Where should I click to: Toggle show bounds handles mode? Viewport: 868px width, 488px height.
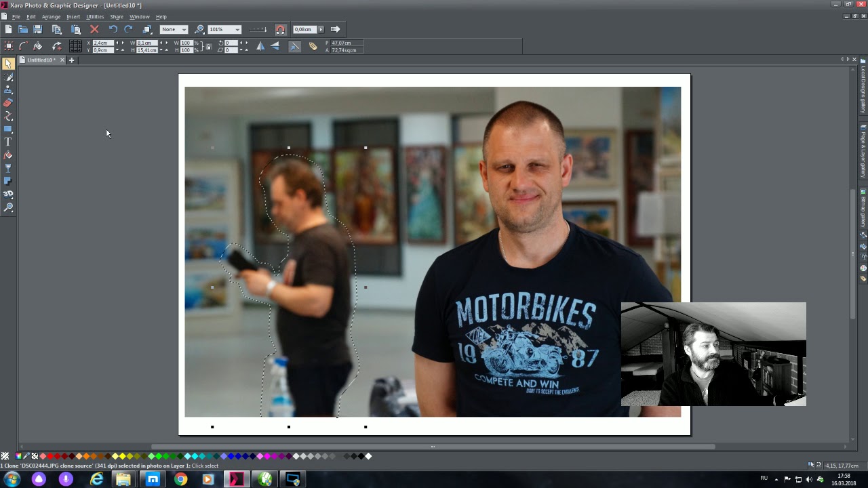click(x=8, y=46)
